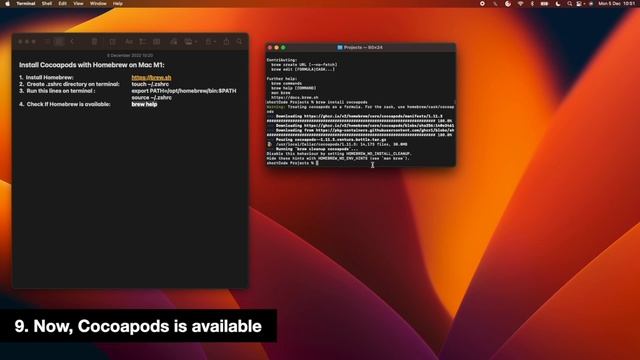Screen dimensions: 640x360
Task: Search notes with the magnifier icon
Action: pyautogui.click(x=240, y=42)
